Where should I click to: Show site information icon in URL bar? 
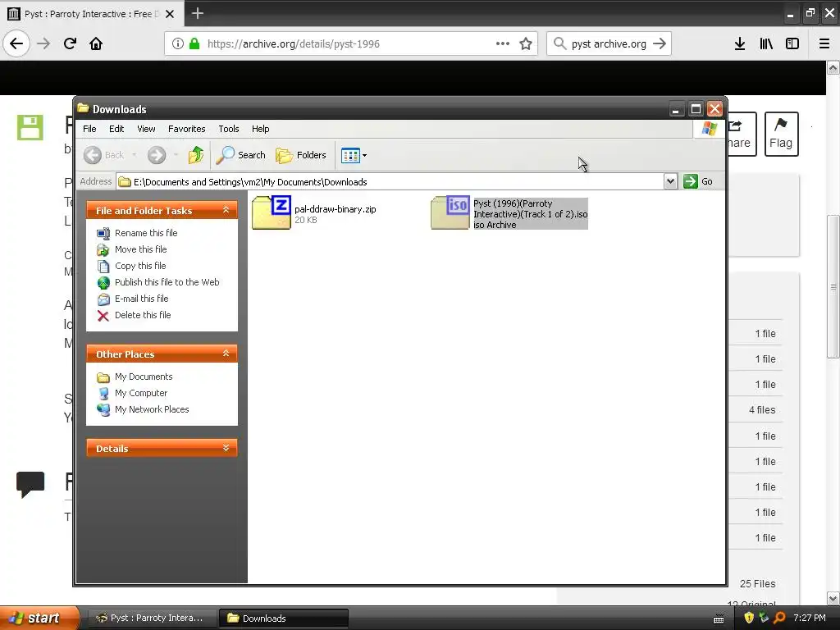[x=178, y=43]
